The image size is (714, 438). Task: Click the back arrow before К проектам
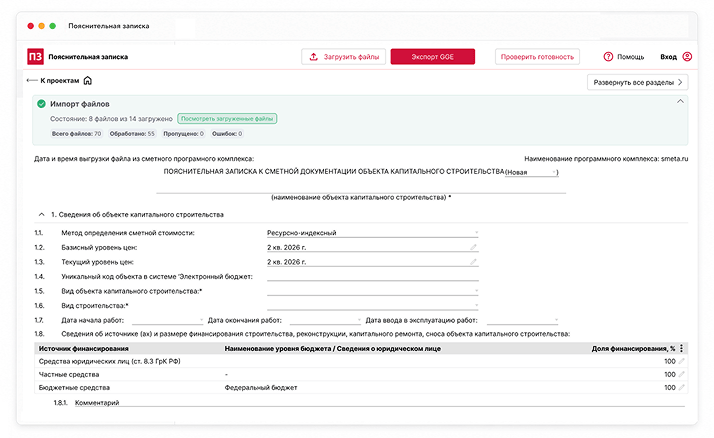(x=32, y=81)
